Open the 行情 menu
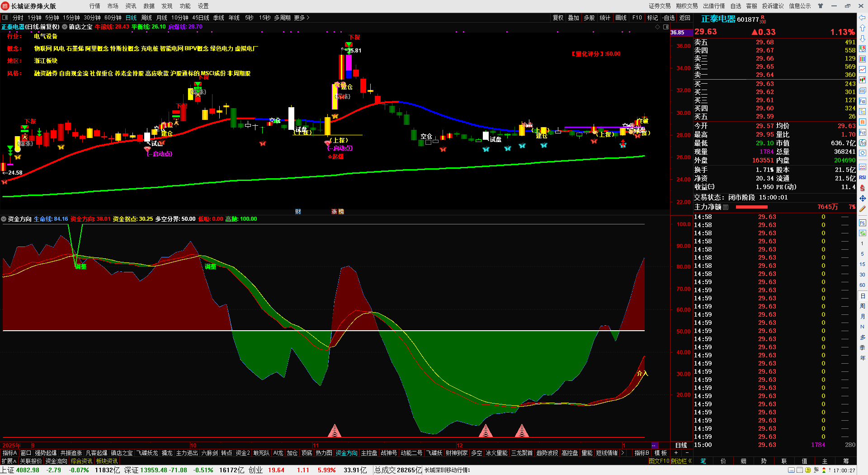 [95, 6]
